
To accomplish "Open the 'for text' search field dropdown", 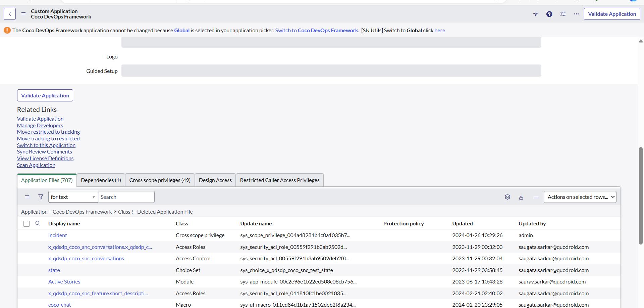I will click(73, 197).
